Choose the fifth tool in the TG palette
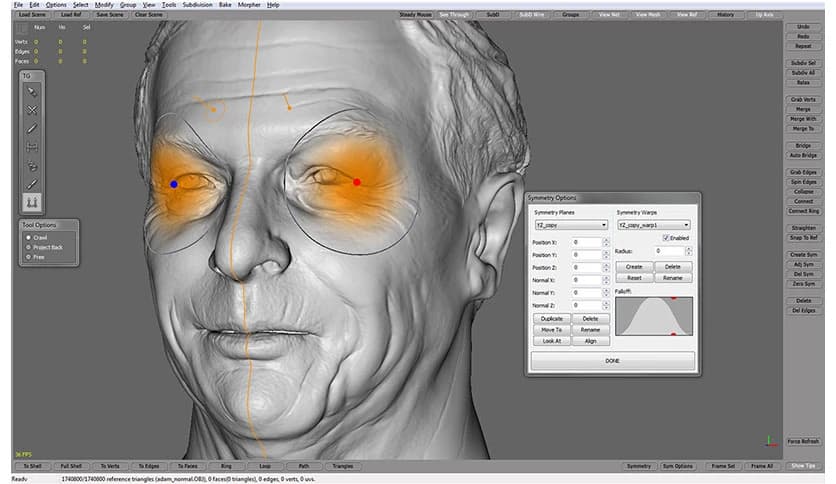The width and height of the screenshot is (836, 484). pyautogui.click(x=32, y=165)
